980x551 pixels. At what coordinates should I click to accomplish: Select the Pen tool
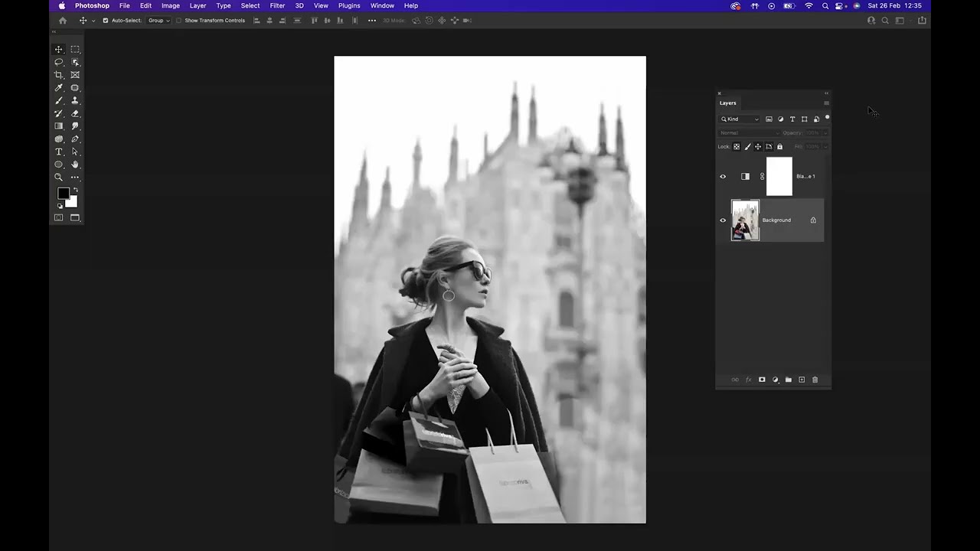click(x=75, y=139)
